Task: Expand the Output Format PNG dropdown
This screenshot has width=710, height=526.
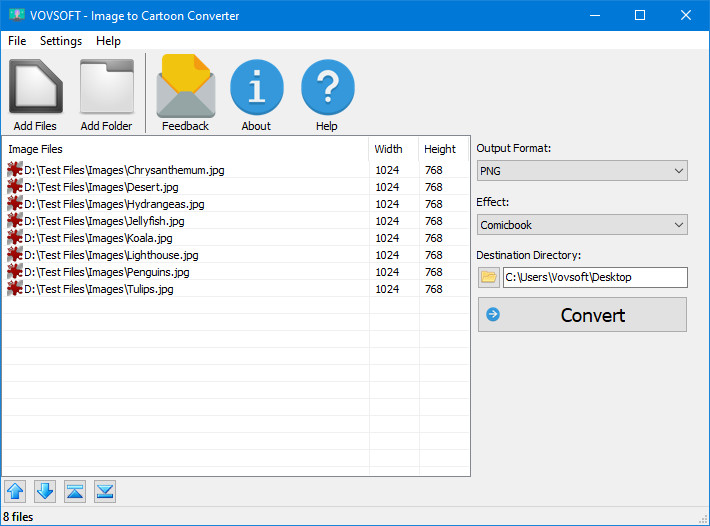Action: 582,171
